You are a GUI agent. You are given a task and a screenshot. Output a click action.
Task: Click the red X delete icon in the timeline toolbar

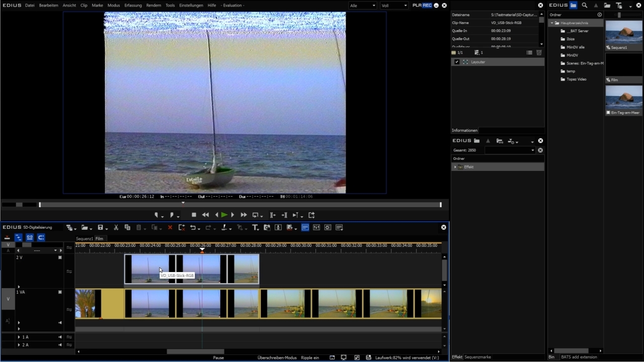pyautogui.click(x=170, y=227)
